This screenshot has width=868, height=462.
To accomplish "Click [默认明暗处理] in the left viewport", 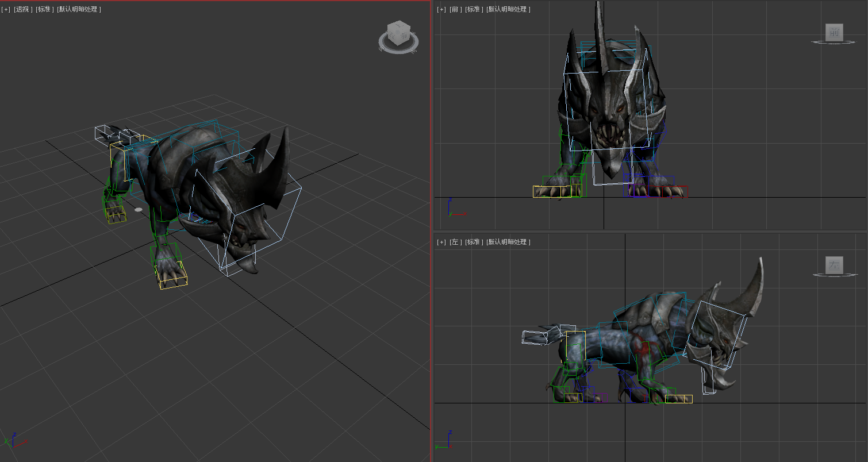I will tap(508, 242).
